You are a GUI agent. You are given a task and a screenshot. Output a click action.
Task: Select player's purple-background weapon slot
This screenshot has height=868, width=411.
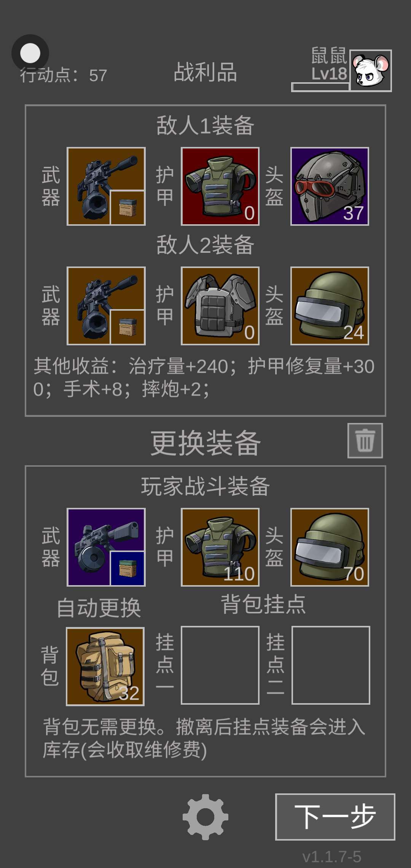[106, 547]
